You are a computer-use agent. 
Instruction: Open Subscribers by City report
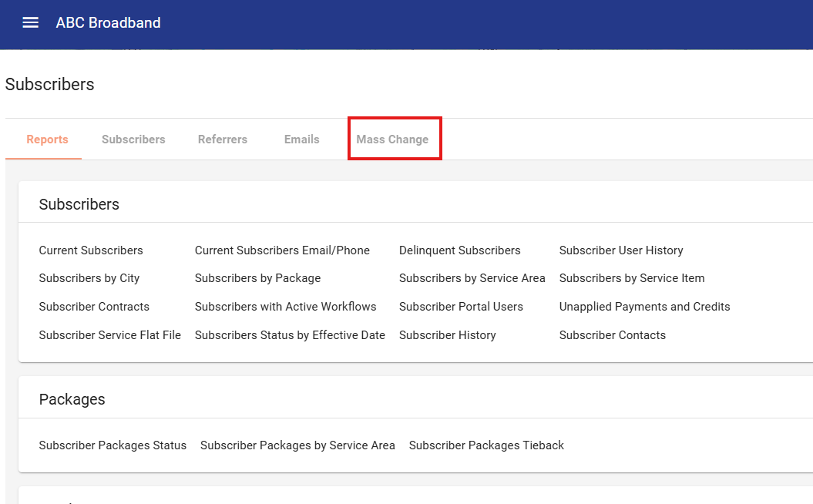89,278
